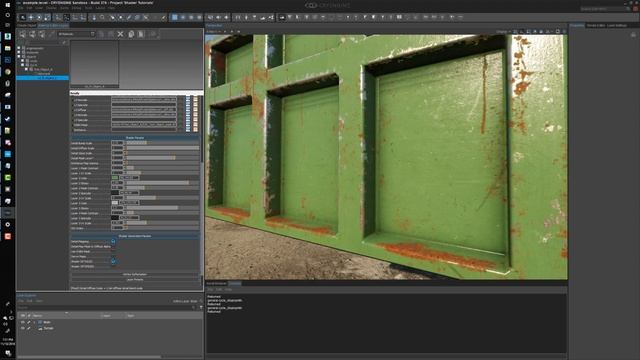Toggle visibility eye of the Main layer
The height and width of the screenshot is (360, 640).
(x=23, y=322)
